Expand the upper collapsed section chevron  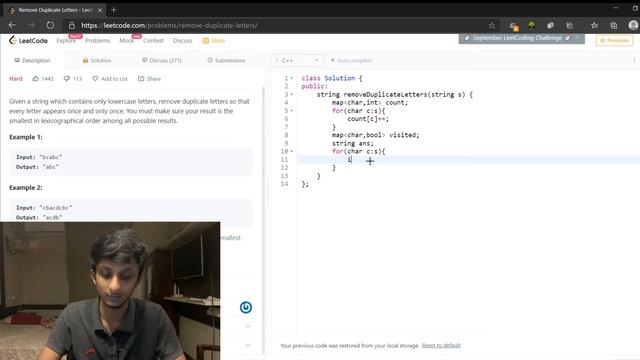[248, 327]
